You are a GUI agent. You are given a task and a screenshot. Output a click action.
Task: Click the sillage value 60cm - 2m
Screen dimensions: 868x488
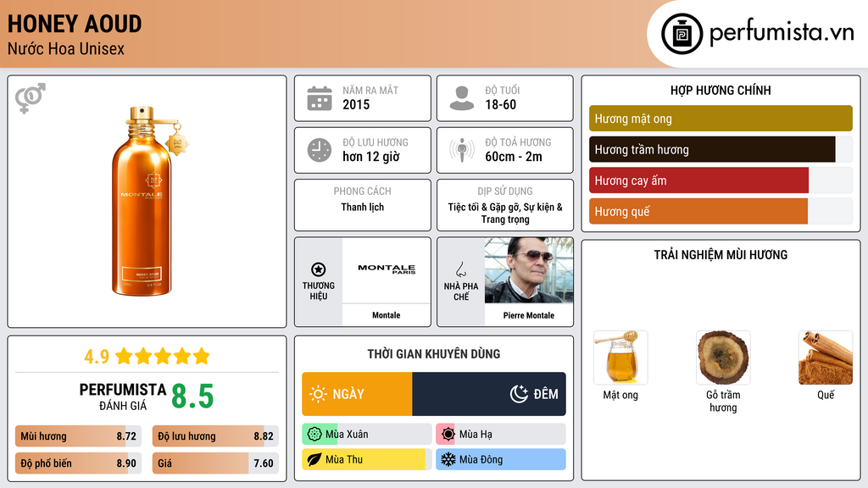[514, 157]
